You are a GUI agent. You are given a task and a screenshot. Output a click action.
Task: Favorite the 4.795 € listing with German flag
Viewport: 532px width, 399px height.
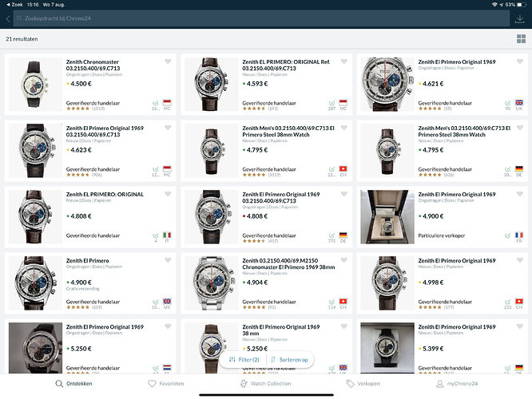[520, 128]
